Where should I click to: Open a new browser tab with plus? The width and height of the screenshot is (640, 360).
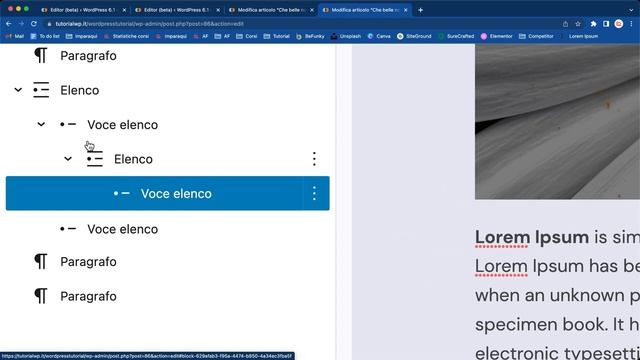(420, 10)
